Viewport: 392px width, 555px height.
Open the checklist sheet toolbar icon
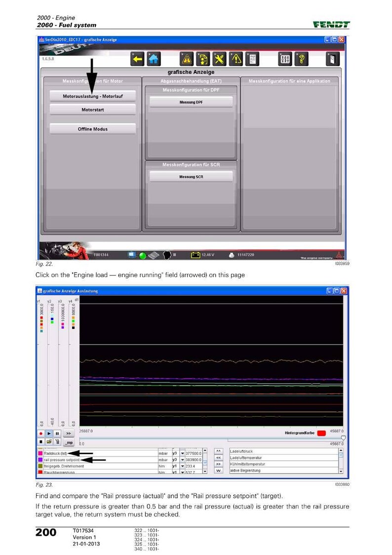(252, 59)
